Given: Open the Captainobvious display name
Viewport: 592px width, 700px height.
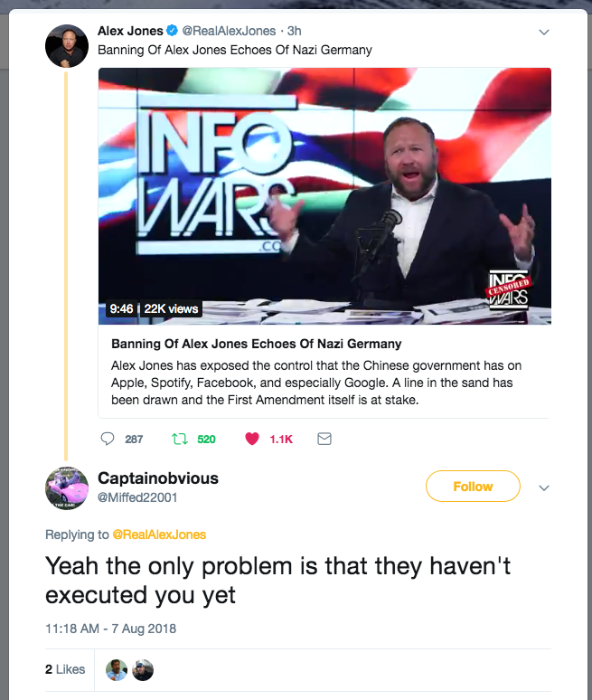Looking at the screenshot, I should pos(158,478).
